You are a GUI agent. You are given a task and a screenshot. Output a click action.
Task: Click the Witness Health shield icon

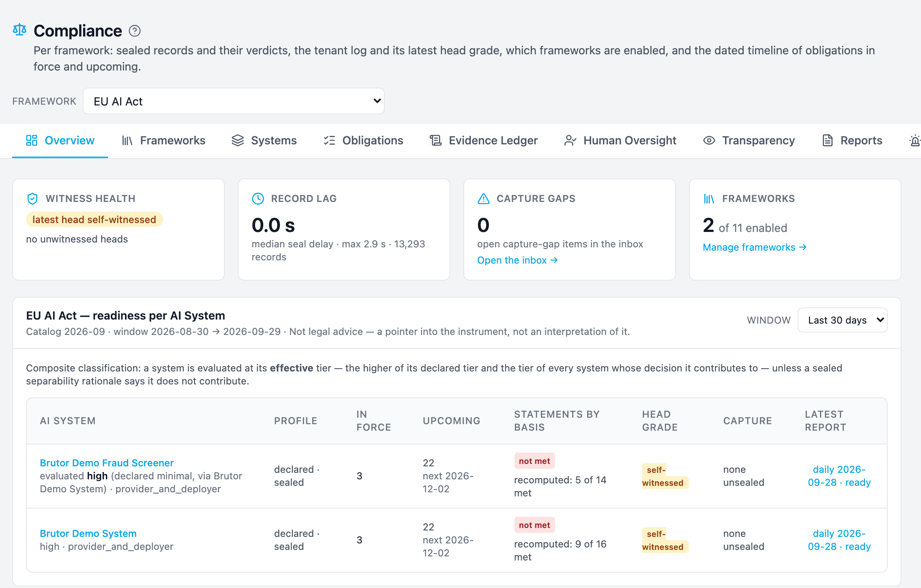pyautogui.click(x=32, y=199)
